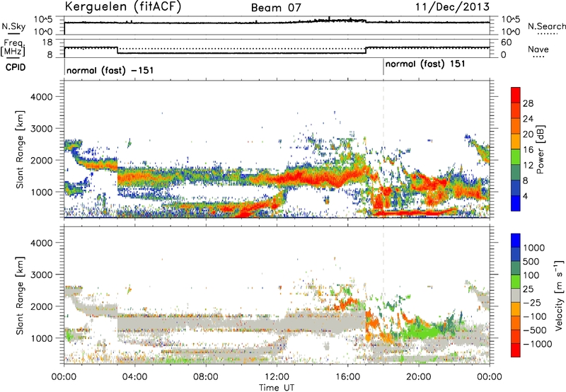This screenshot has height=392, width=566.
Task: Click the N.Sky legend label
Action: 13,26
